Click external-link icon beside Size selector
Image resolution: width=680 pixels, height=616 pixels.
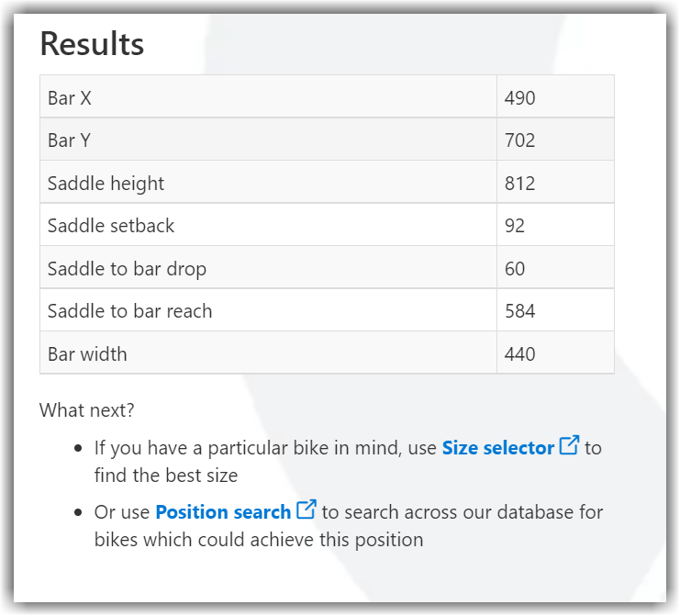(x=569, y=445)
